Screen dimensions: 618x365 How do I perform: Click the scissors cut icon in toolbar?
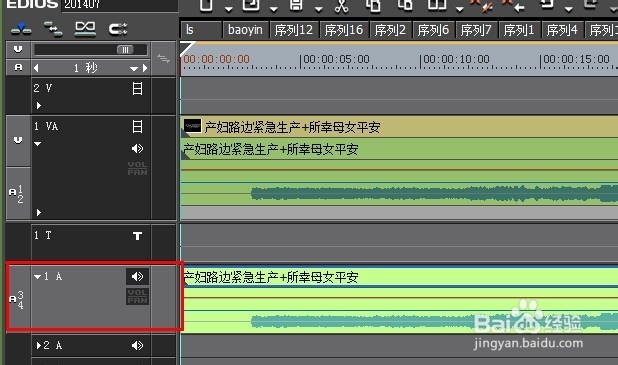(x=341, y=6)
